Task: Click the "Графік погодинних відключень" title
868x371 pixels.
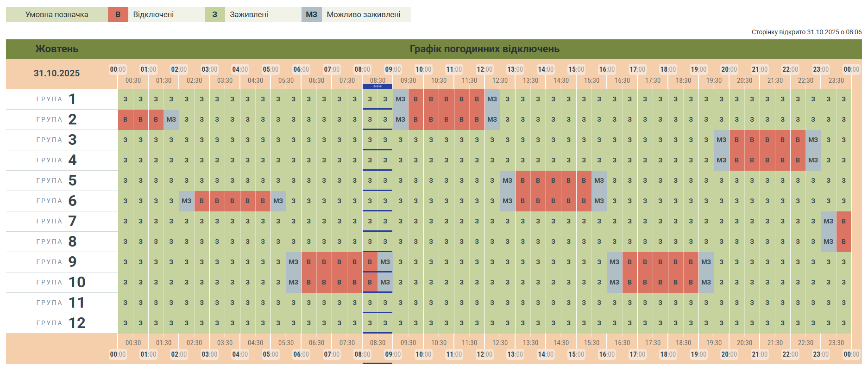Action: click(484, 49)
